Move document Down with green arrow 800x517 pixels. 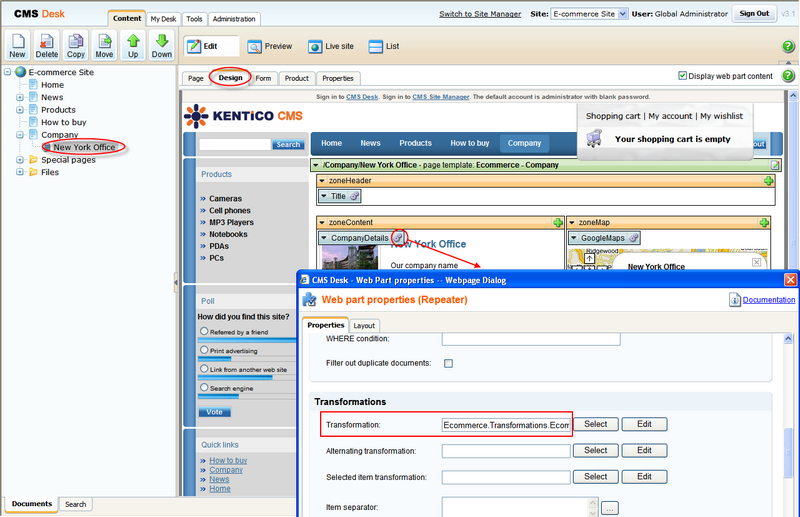(162, 45)
